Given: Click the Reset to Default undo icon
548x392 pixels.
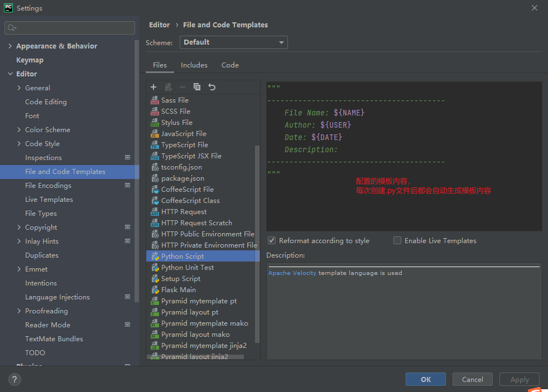Looking at the screenshot, I should click(212, 87).
